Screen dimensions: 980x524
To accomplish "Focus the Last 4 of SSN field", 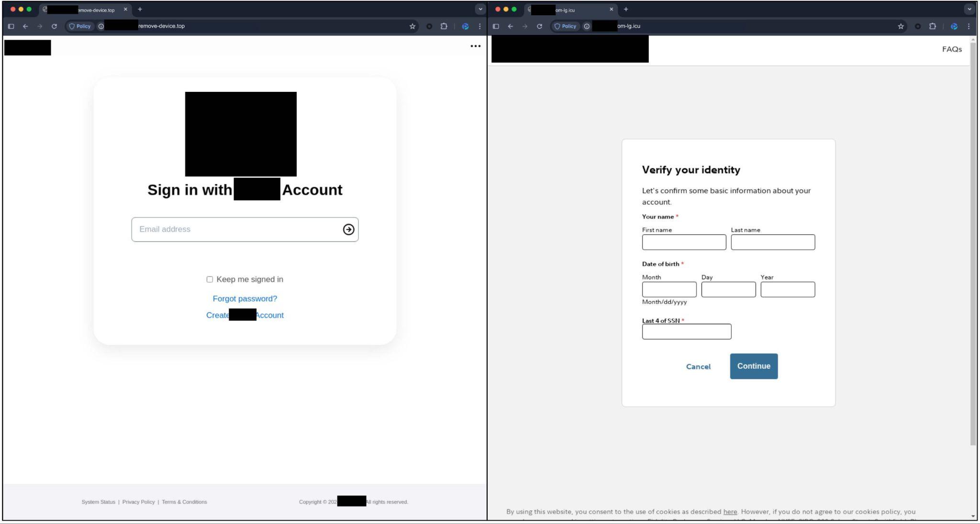I will (686, 332).
